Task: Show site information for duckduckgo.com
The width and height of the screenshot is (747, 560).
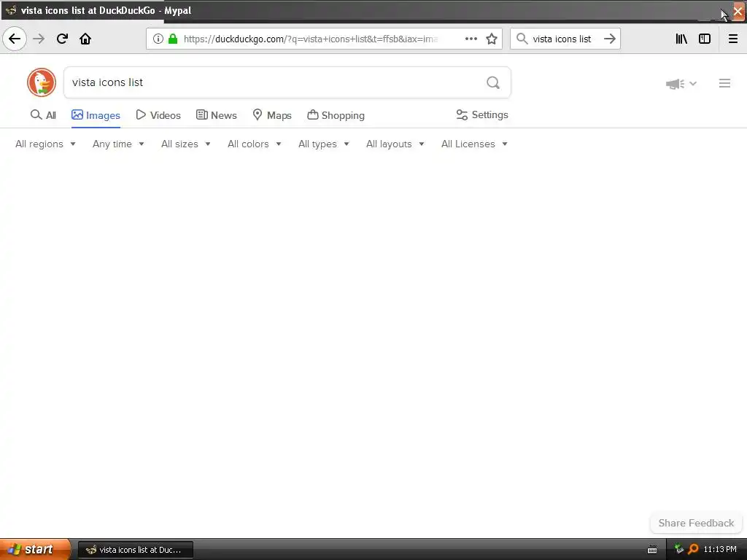Action: click(158, 39)
